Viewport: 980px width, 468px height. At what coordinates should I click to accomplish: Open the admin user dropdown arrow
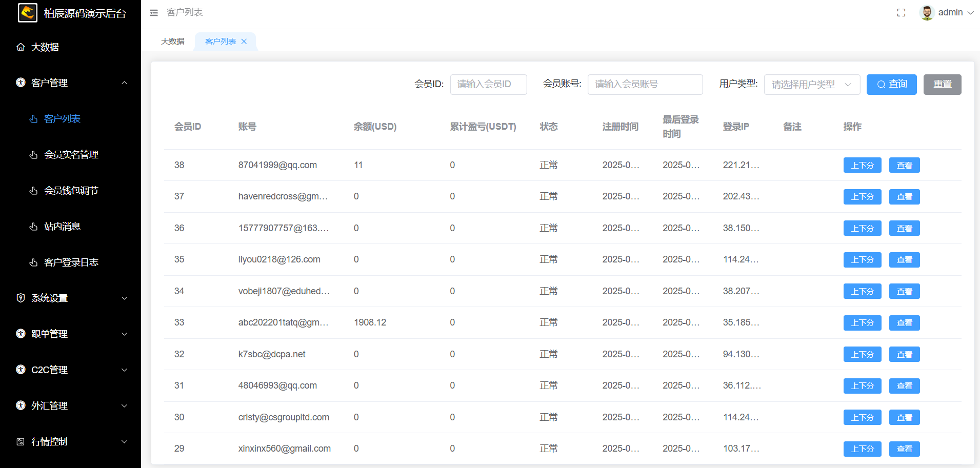(970, 13)
